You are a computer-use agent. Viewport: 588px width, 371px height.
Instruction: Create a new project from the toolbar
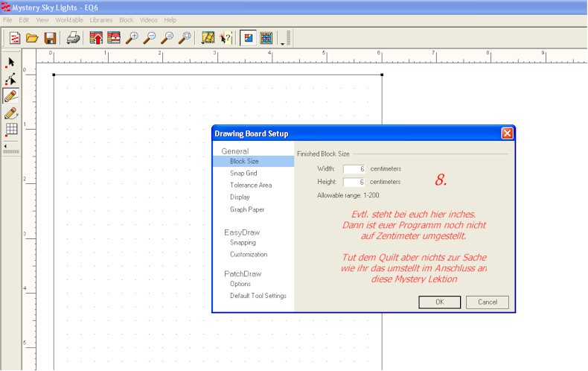pyautogui.click(x=15, y=38)
